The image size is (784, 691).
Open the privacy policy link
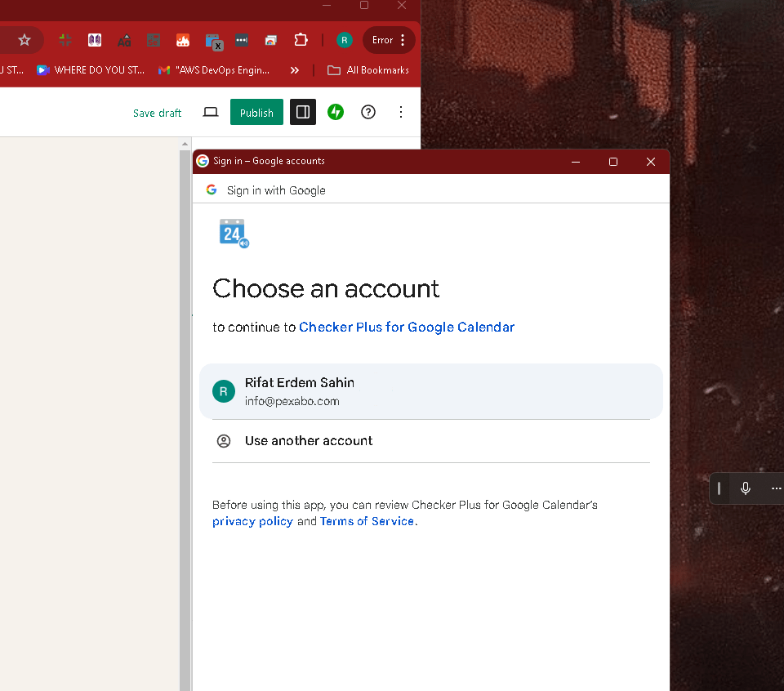(252, 521)
